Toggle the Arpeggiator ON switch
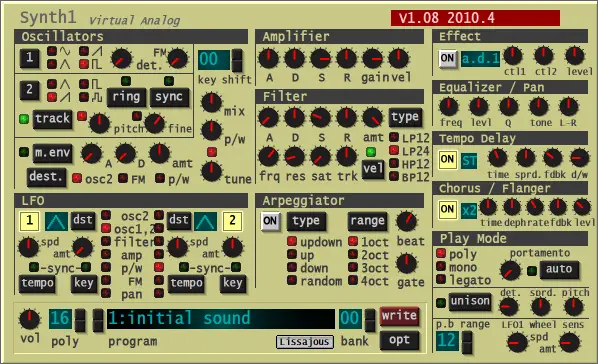Screen dimensions: 598x364 [270, 221]
